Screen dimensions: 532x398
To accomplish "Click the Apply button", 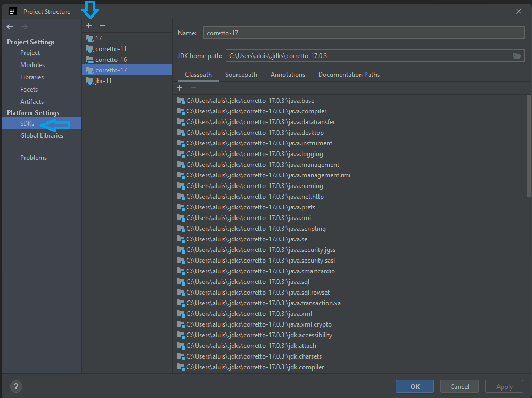I will (x=504, y=386).
